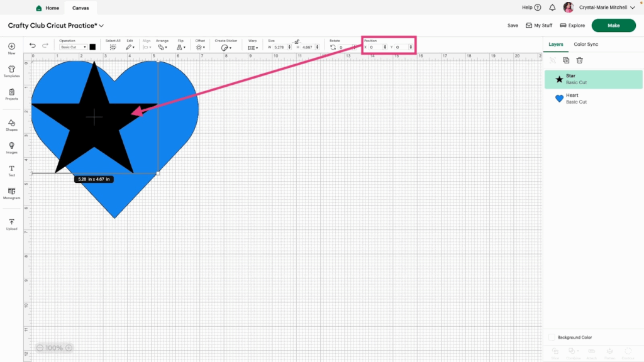Delete the selected layer
Image resolution: width=644 pixels, height=362 pixels.
[x=579, y=60]
